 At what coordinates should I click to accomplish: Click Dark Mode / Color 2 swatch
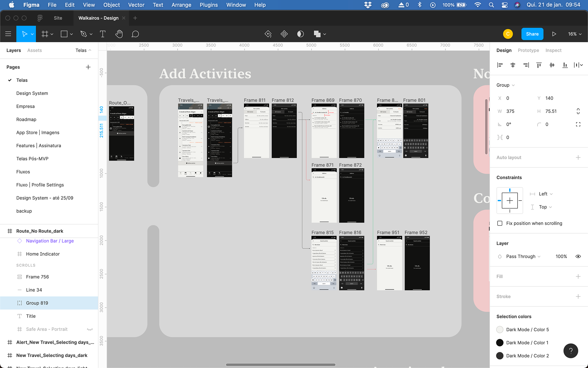[500, 356]
